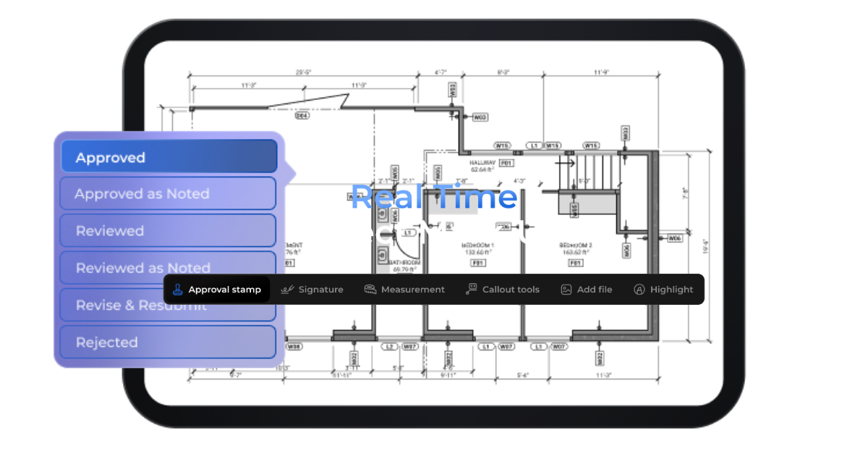
Task: Open the Signature tool
Action: pyautogui.click(x=312, y=289)
